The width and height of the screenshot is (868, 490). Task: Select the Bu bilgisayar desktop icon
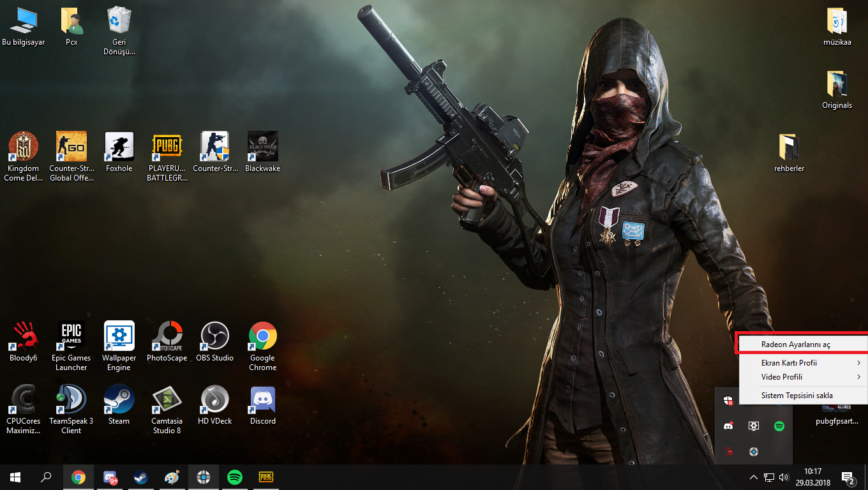pos(24,27)
